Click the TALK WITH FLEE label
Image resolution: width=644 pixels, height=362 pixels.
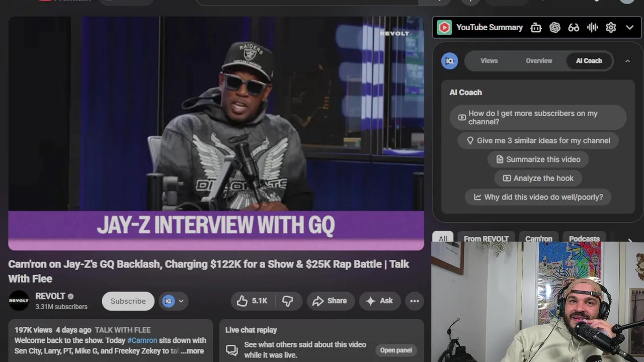pos(123,330)
